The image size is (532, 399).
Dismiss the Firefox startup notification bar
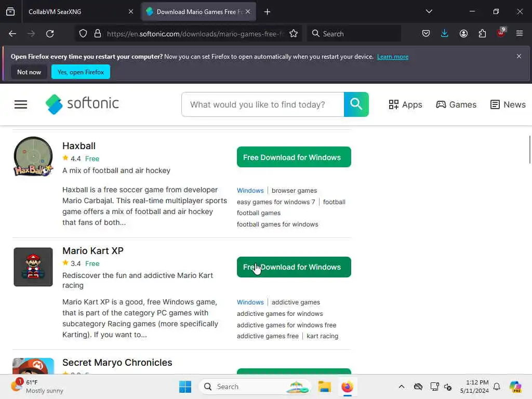pyautogui.click(x=519, y=56)
